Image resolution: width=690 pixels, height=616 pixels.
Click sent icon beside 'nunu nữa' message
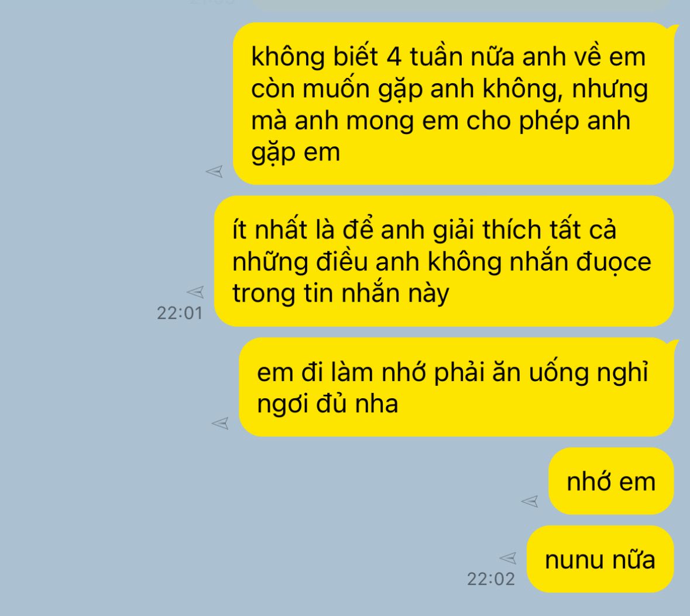coord(508,558)
